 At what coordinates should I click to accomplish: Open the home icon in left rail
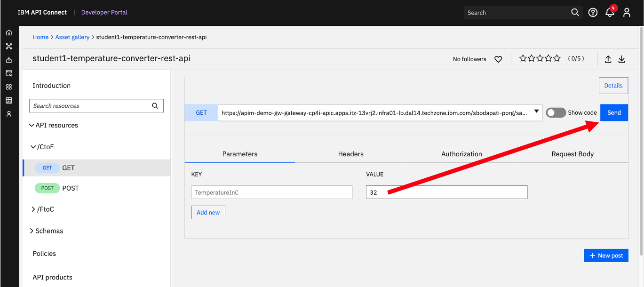[x=8, y=33]
